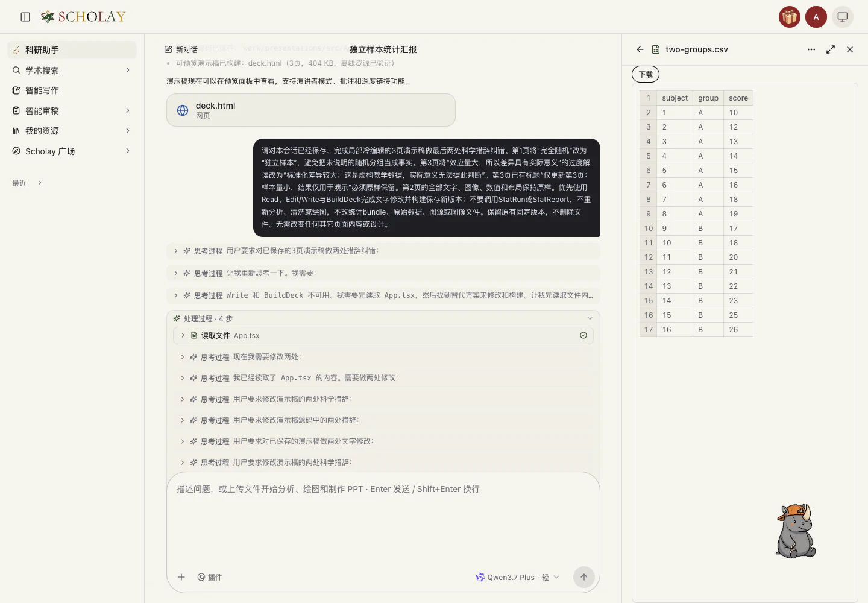
Task: Expand thought about Write 和 BuildDeck 不可用
Action: pyautogui.click(x=383, y=295)
